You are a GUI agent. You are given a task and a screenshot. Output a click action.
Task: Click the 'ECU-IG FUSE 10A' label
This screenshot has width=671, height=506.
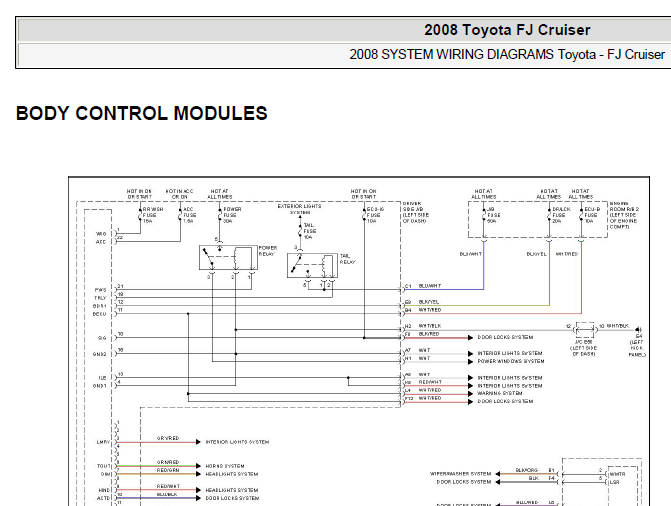375,215
